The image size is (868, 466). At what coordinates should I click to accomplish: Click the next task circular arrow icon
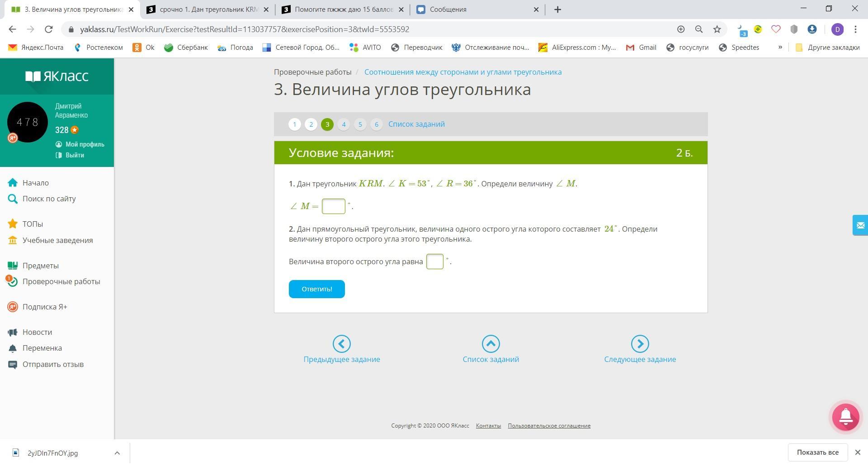pos(640,344)
